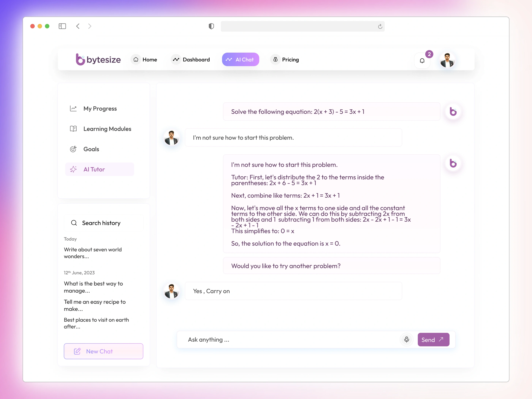Open Goals in the sidebar

(91, 149)
